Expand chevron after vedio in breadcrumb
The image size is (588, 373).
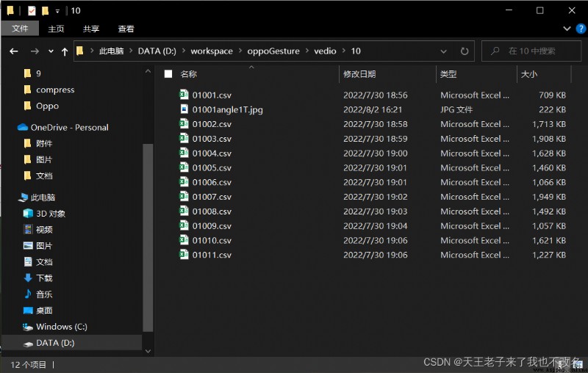pyautogui.click(x=344, y=51)
